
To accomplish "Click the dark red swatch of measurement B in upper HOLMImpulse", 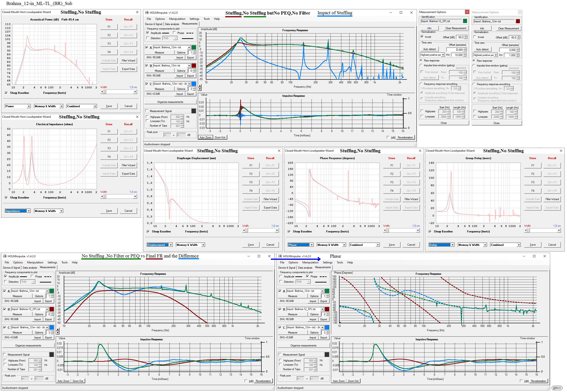I will pyautogui.click(x=194, y=66).
